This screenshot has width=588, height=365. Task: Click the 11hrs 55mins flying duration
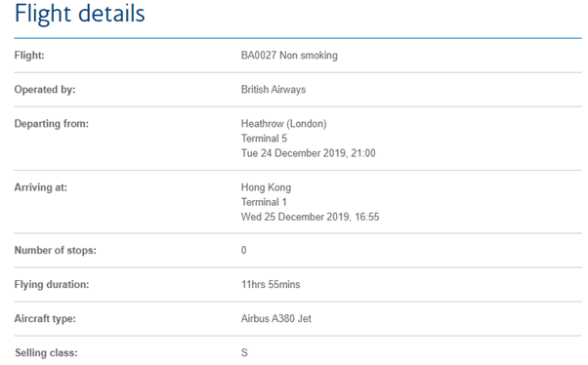[x=271, y=284]
